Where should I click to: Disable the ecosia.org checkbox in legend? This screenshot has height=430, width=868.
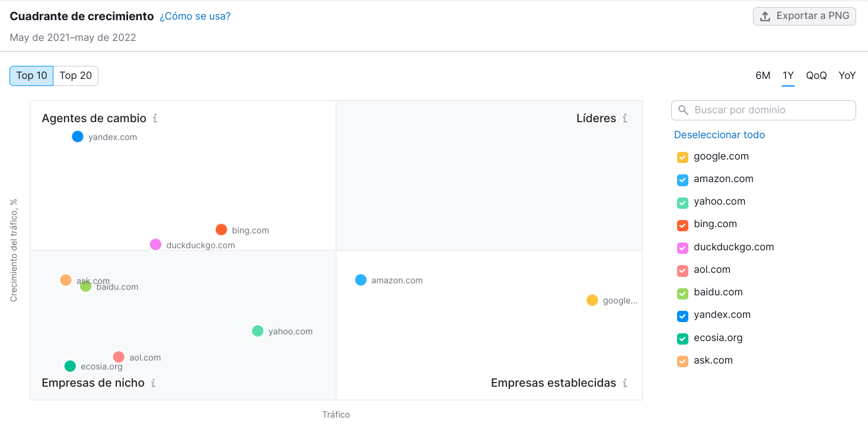682,339
